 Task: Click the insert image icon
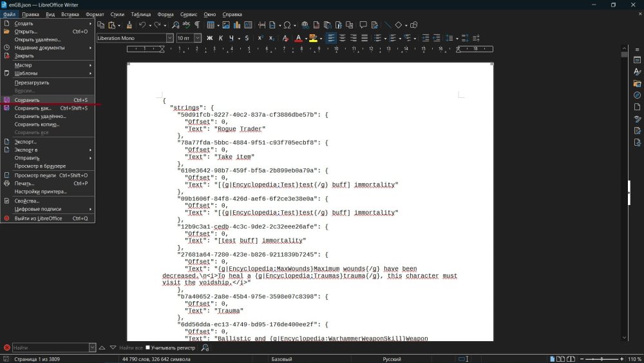point(226,25)
